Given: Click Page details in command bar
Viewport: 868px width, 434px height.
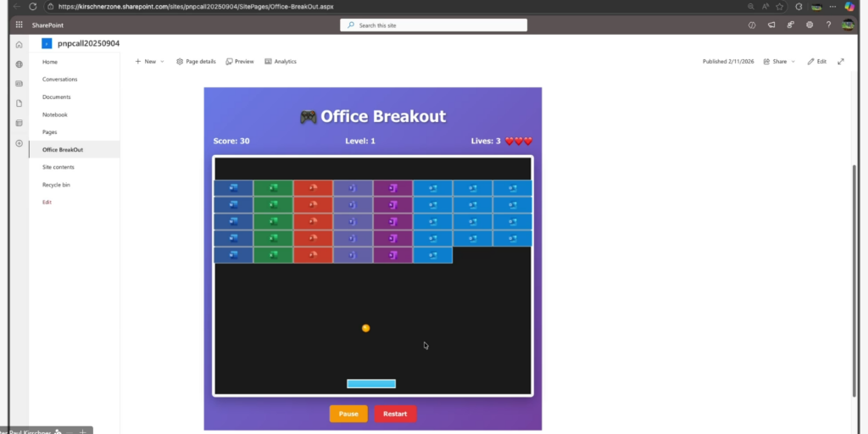Looking at the screenshot, I should point(196,61).
